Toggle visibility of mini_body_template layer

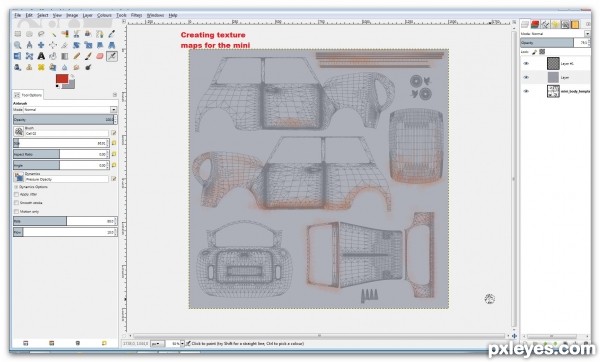pyautogui.click(x=526, y=91)
